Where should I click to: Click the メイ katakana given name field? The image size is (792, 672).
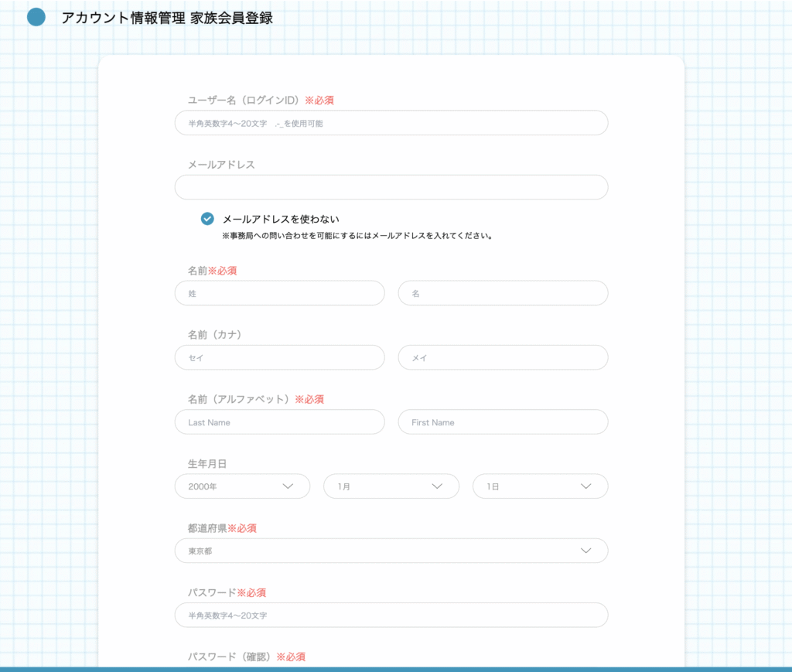click(503, 357)
